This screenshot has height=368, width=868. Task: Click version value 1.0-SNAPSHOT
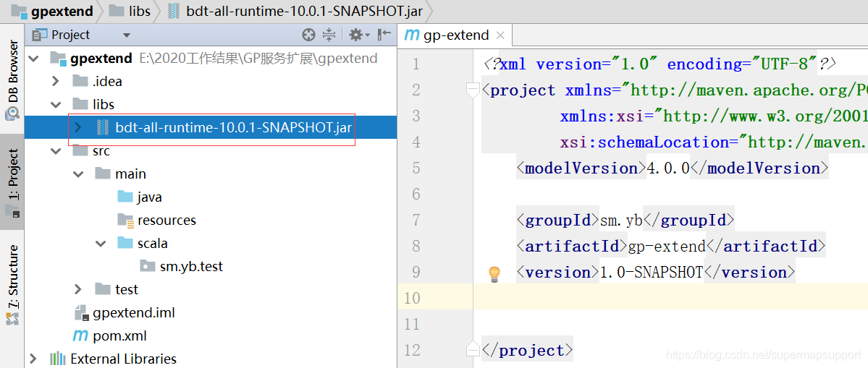(652, 273)
